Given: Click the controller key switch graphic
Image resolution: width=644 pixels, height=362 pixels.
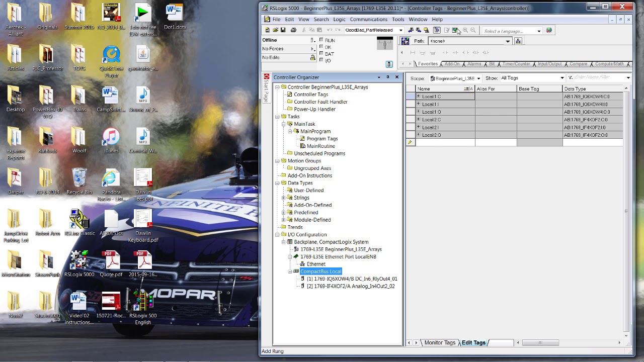Looking at the screenshot, I should 385,44.
